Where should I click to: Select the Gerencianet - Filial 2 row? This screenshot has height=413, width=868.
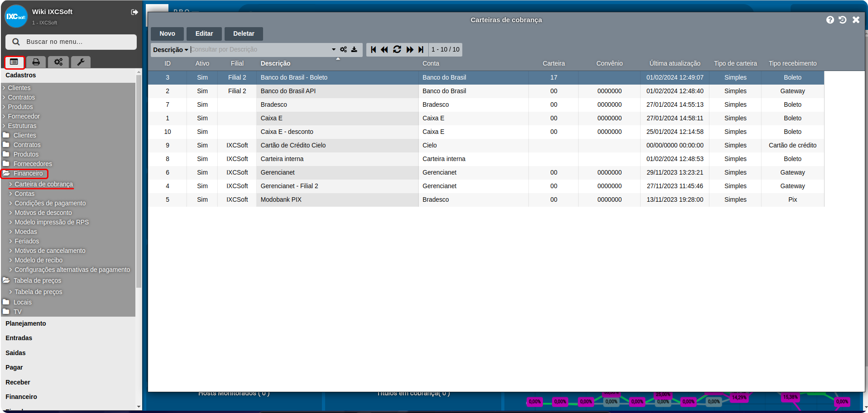[486, 186]
